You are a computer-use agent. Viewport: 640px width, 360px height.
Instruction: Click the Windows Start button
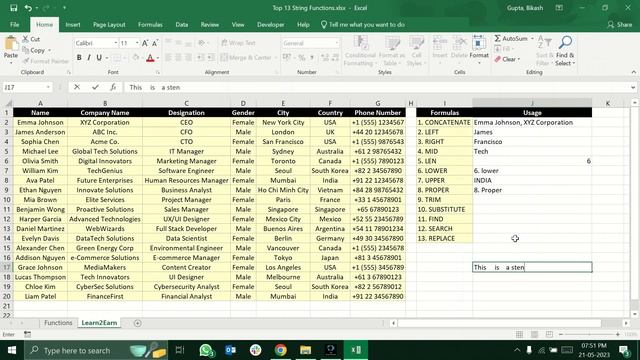coord(12,350)
